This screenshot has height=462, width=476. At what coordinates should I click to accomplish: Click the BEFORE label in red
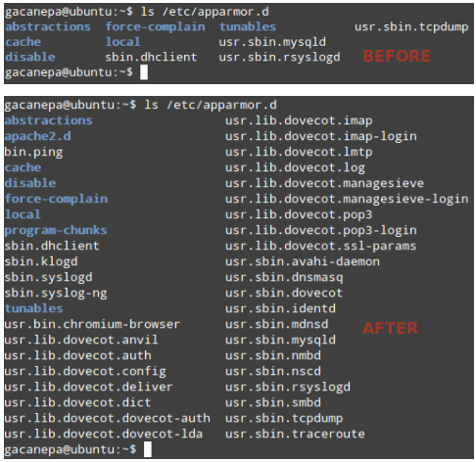[397, 56]
